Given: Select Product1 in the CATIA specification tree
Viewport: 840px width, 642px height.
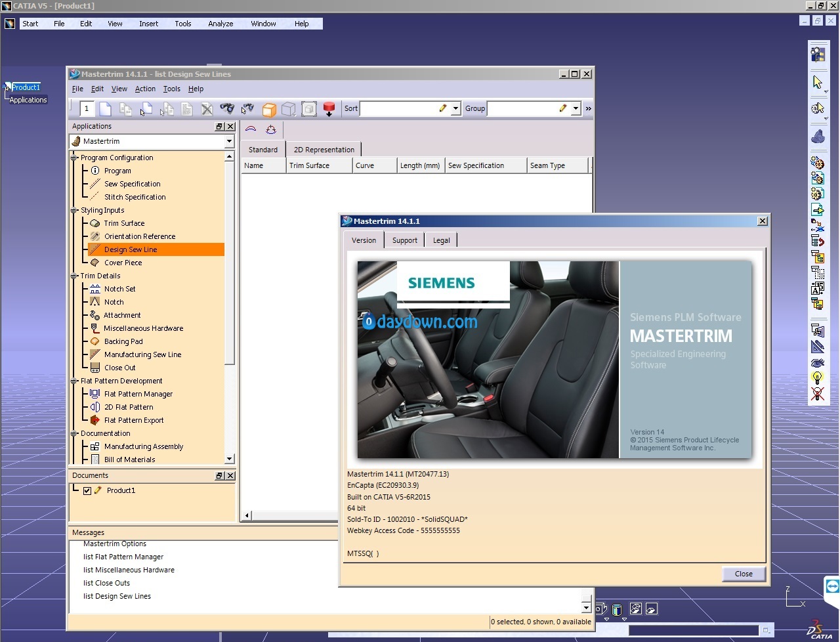Looking at the screenshot, I should pyautogui.click(x=26, y=87).
